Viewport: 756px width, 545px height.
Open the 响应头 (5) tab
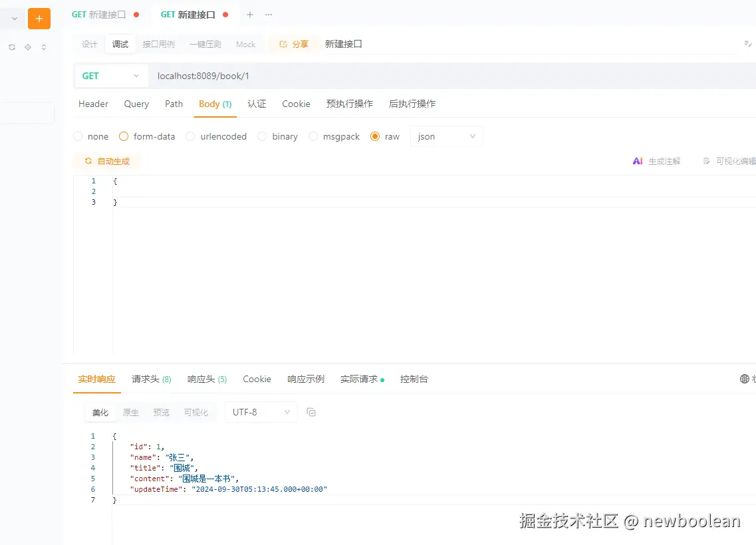[x=207, y=380]
